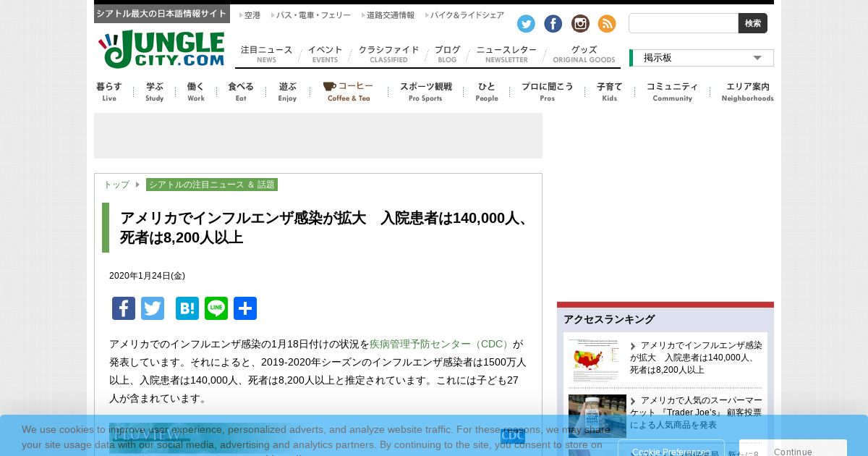The height and width of the screenshot is (456, 868).
Task: Go to グッズ ORIGINAL GOODS menu
Action: click(x=584, y=54)
